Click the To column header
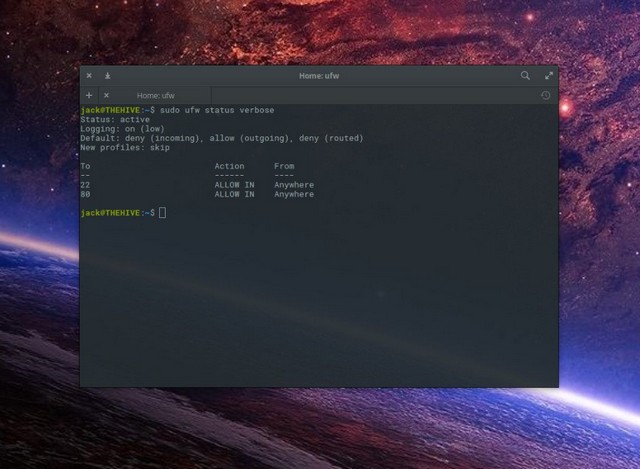 click(x=85, y=166)
